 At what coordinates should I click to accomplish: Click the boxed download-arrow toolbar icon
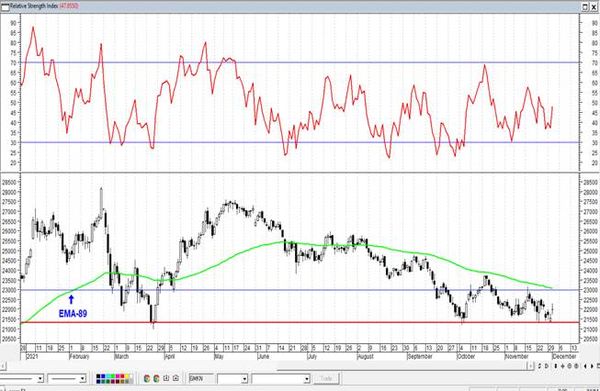pyautogui.click(x=166, y=378)
